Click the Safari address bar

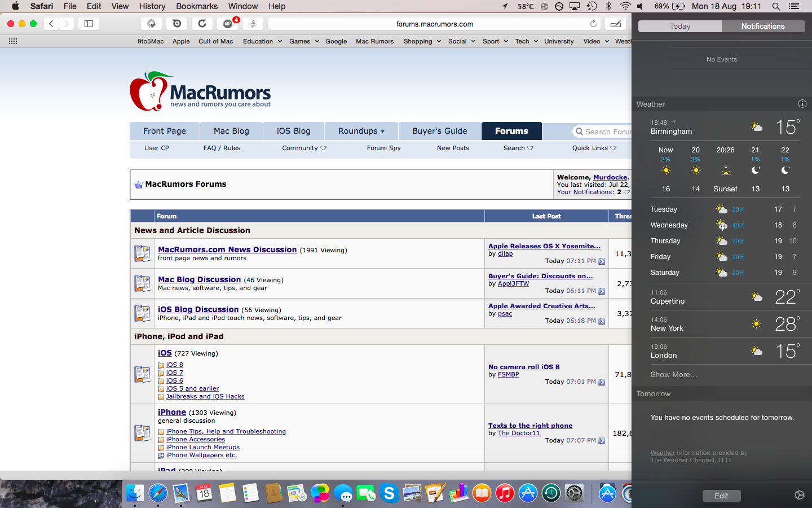tap(434, 24)
